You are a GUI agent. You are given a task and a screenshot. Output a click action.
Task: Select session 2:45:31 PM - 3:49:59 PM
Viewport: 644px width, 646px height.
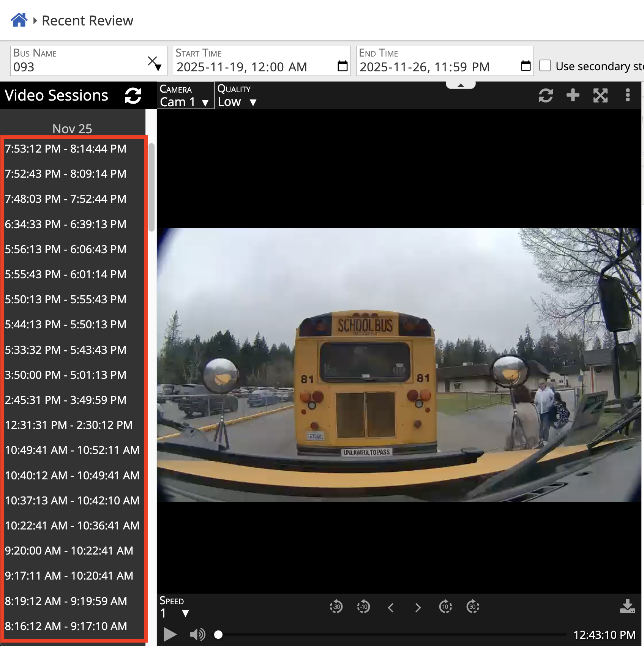click(66, 400)
